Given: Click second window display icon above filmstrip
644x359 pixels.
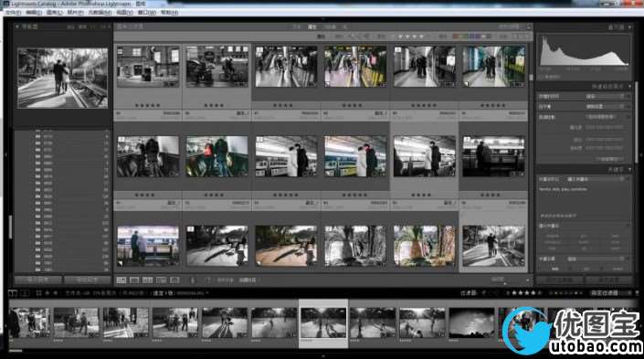Looking at the screenshot, I should coord(26,293).
